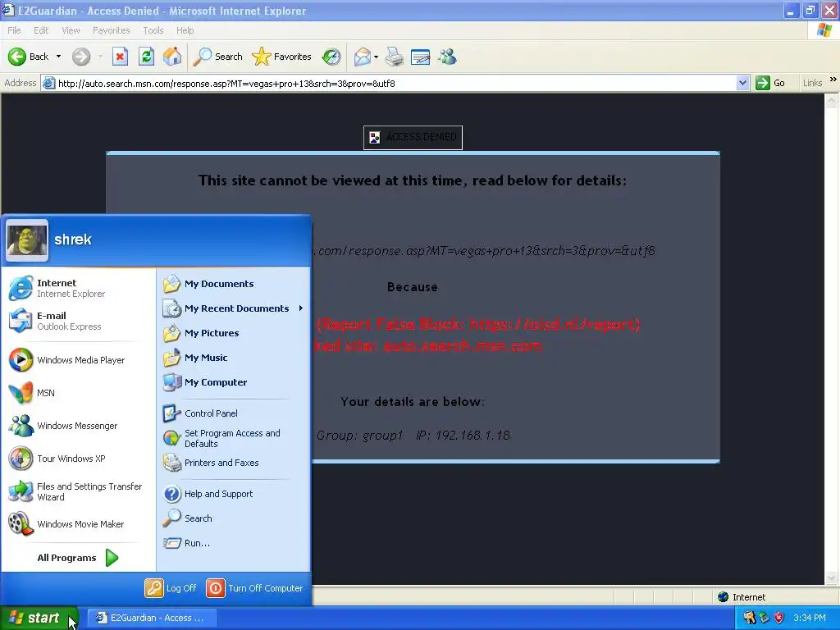Screen dimensions: 840x630
Task: Click the Mail envelope toolbar icon
Action: pyautogui.click(x=362, y=57)
